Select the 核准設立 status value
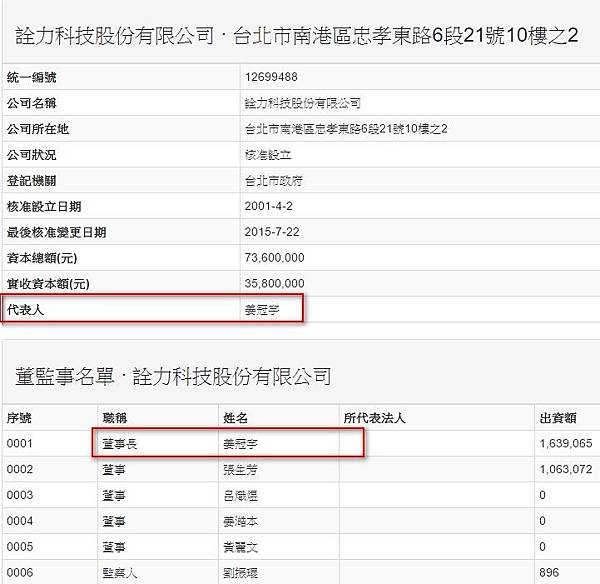 [x=268, y=155]
